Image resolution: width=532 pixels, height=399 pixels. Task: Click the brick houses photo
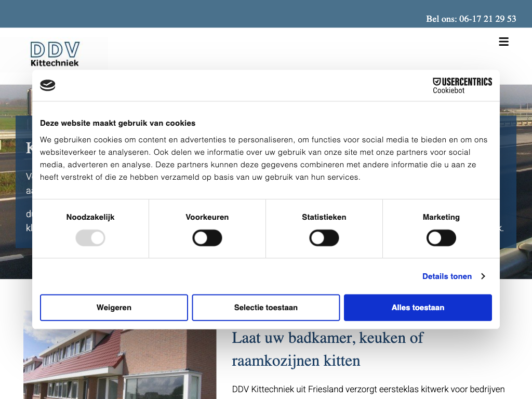119,364
